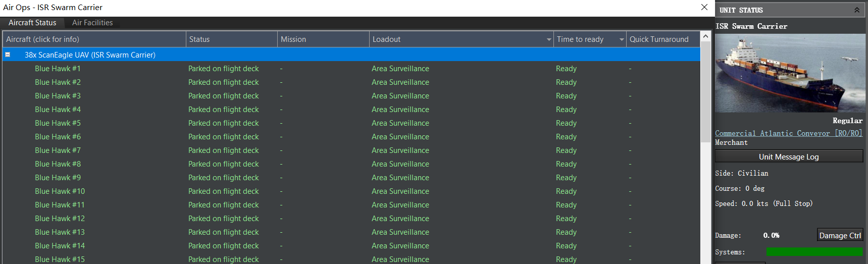The image size is (868, 264).
Task: Select the Aircraft Status tab
Action: point(32,23)
